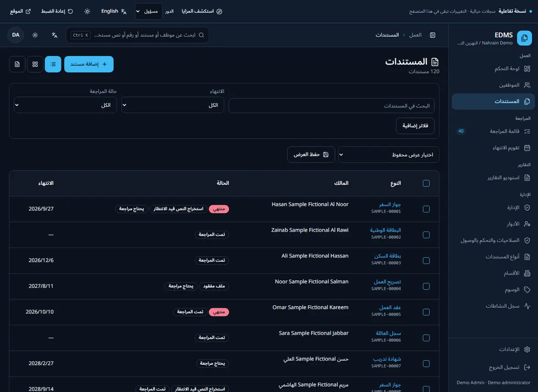Click the الأدوار roles icon in sidebar

coord(527,224)
